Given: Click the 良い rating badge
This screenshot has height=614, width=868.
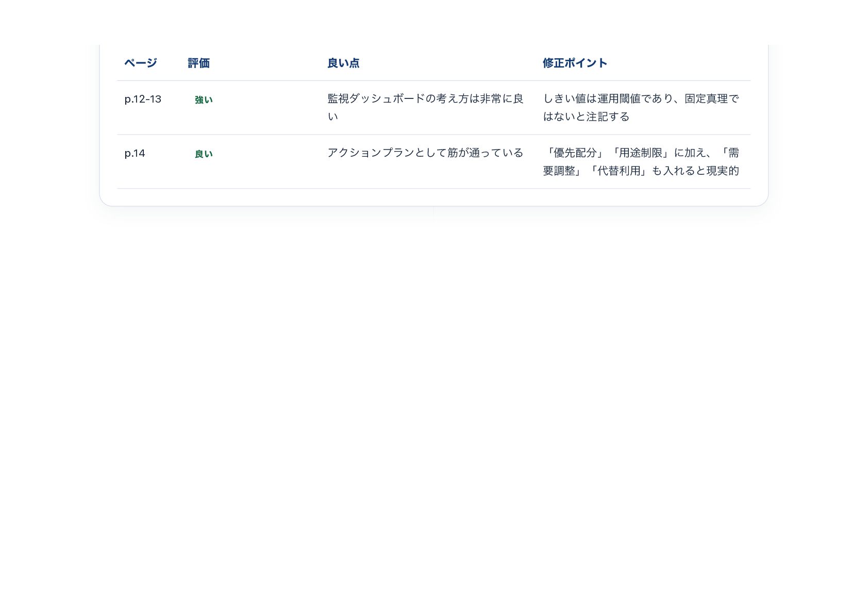Looking at the screenshot, I should point(204,154).
